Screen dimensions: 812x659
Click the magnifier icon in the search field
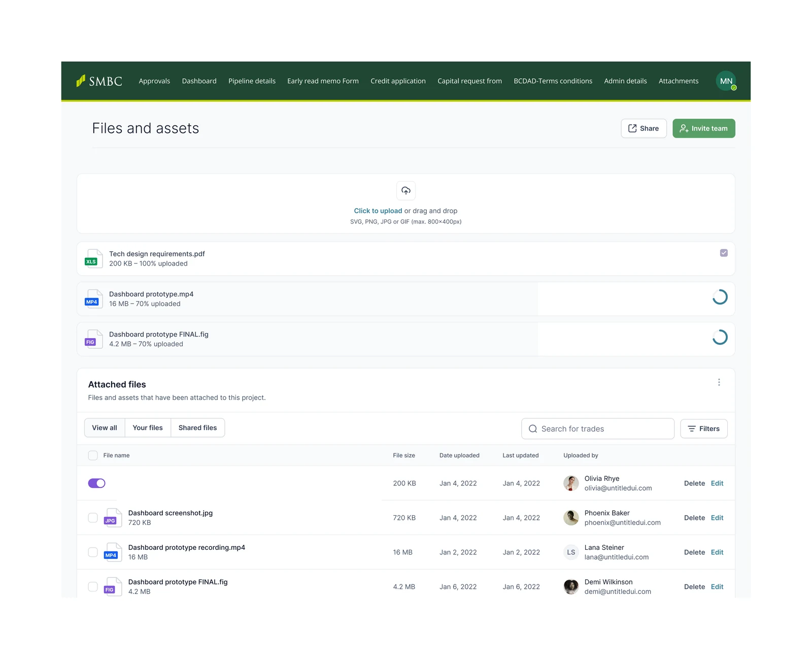[533, 429]
